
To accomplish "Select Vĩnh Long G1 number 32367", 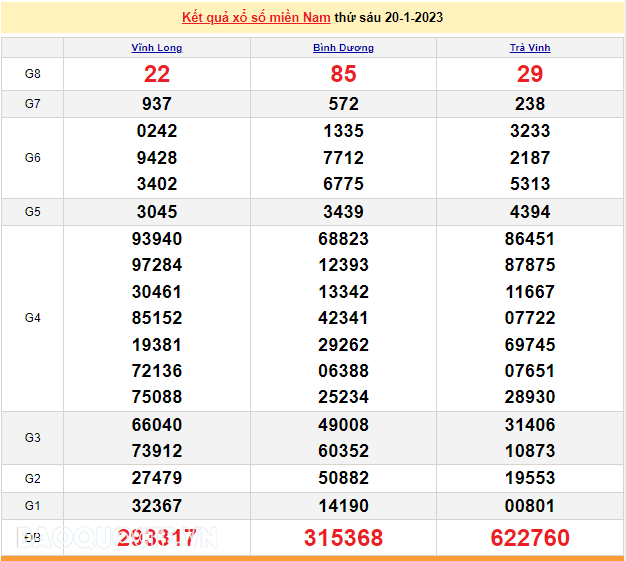I will click(x=157, y=505).
